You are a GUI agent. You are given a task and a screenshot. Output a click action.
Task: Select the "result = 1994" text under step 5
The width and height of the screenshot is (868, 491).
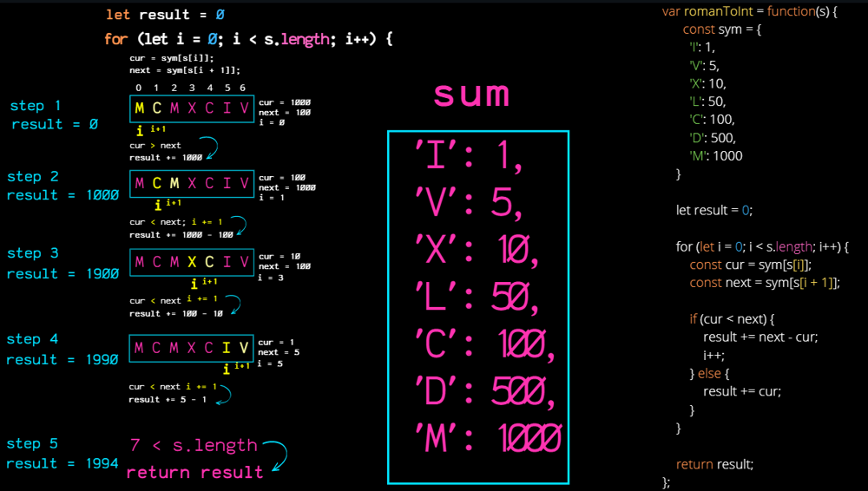coord(61,463)
